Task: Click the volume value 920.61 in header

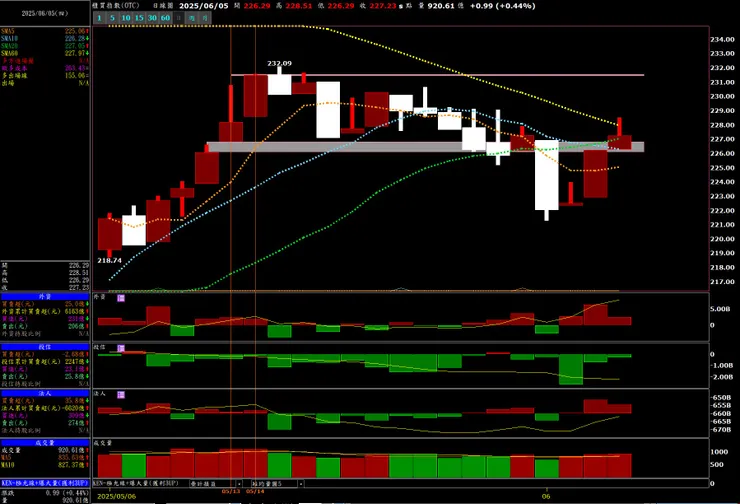Action: 441,6
